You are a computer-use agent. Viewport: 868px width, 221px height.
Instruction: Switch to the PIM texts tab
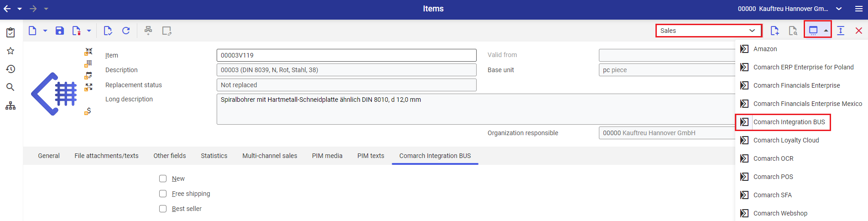(371, 156)
